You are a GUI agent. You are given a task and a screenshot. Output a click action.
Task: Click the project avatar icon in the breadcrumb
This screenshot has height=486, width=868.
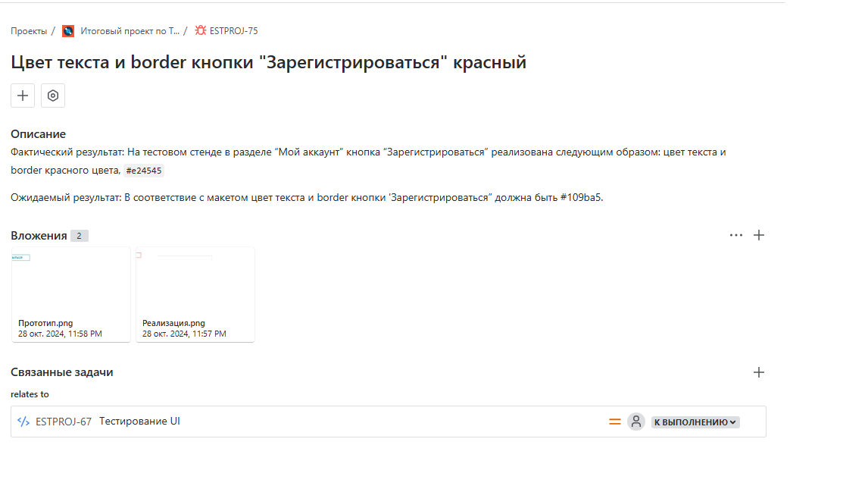coord(68,31)
